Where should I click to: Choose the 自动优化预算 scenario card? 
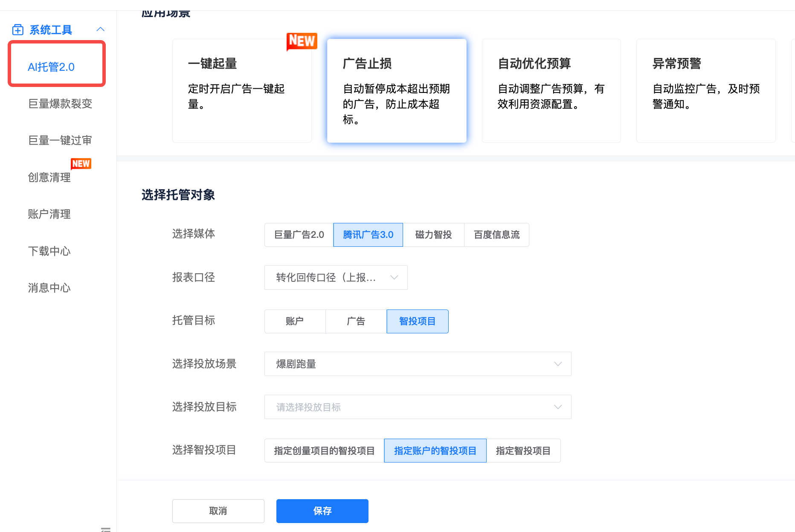pos(551,91)
